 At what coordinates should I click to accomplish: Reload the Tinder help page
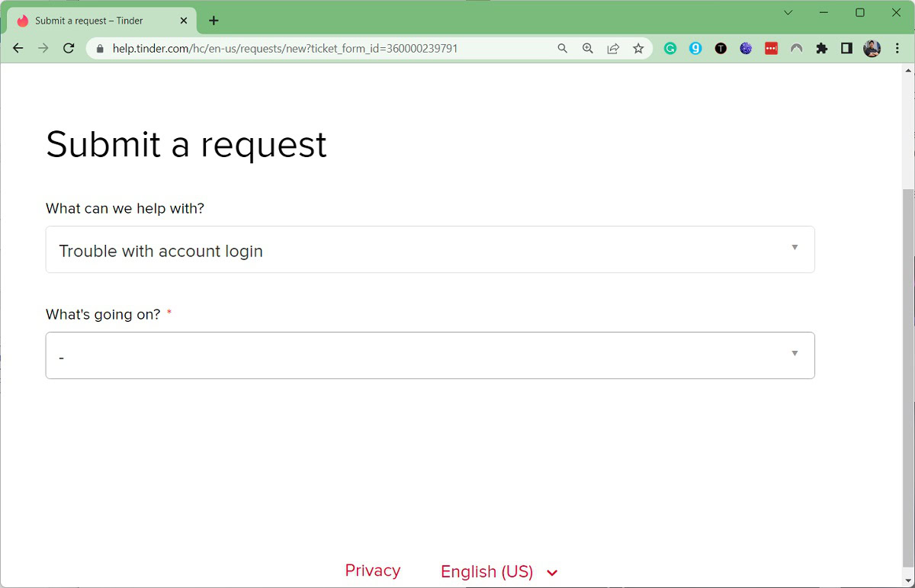point(69,48)
